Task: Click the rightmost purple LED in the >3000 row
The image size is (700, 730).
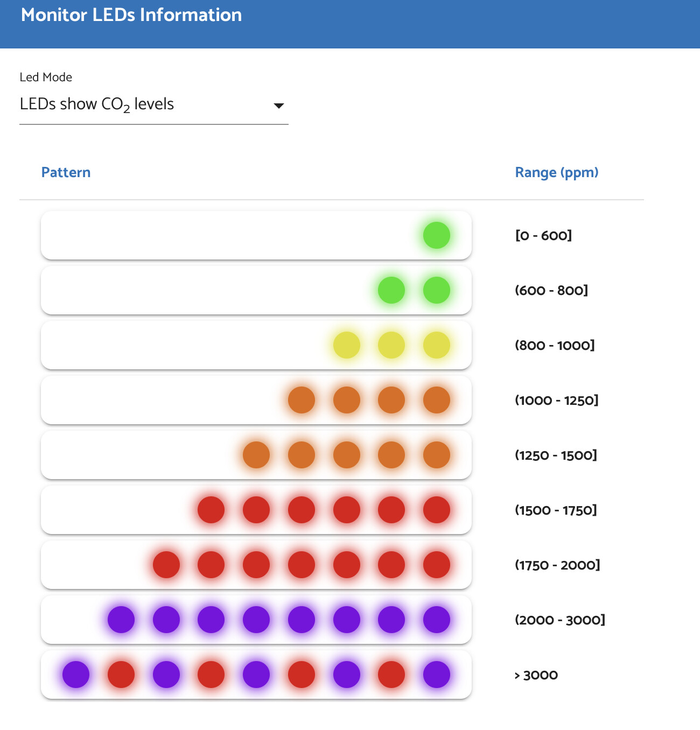Action: [436, 675]
